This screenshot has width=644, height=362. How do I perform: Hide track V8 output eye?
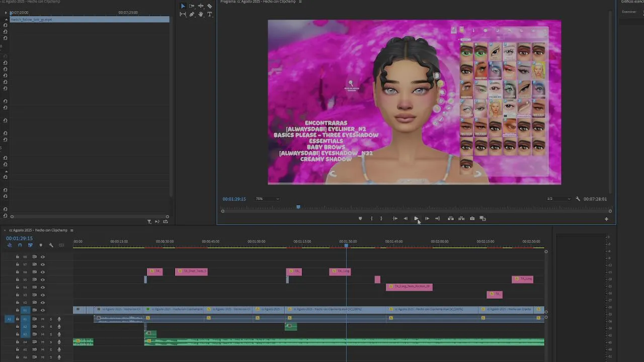pos(42,256)
